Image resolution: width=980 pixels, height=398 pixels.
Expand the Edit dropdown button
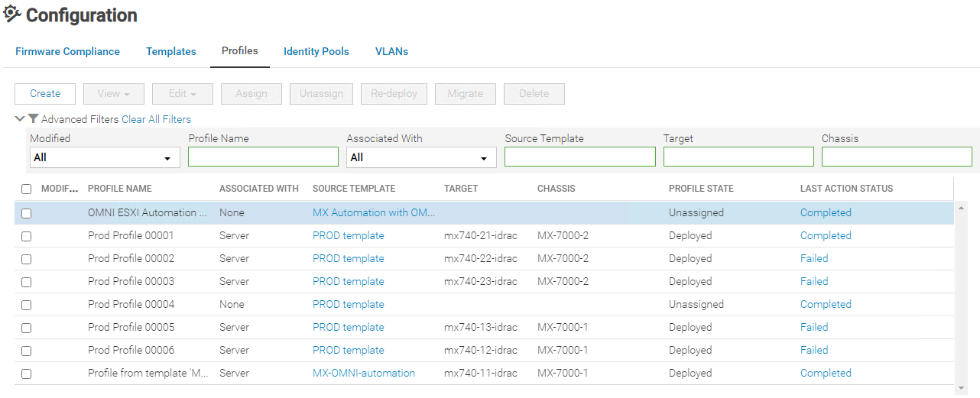click(182, 94)
